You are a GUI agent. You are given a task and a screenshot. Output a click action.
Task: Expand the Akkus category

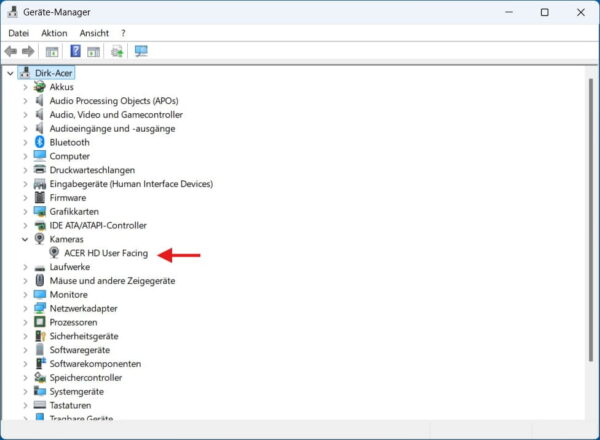click(25, 87)
